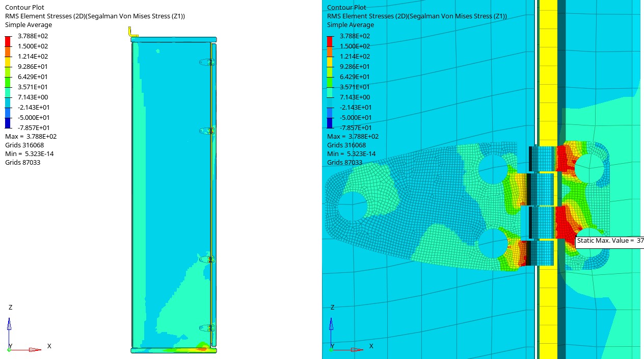Click the yellow legend band in right plot
The image size is (644, 359).
[330, 62]
